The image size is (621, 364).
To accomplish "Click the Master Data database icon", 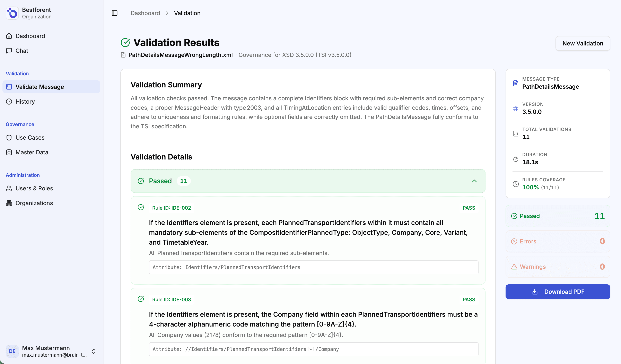I will [x=9, y=152].
